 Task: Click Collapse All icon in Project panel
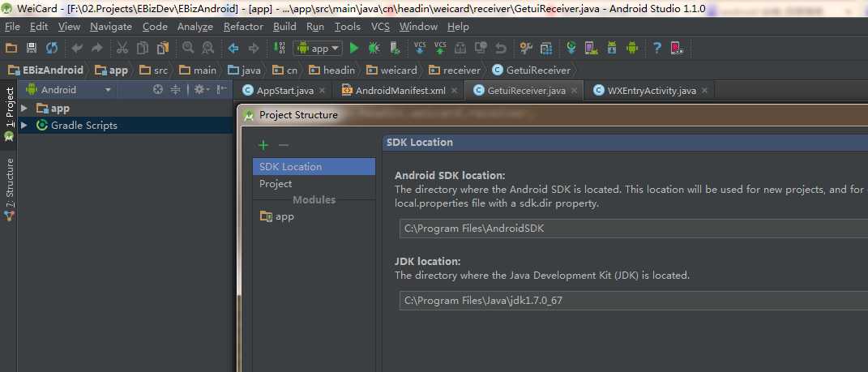point(176,90)
